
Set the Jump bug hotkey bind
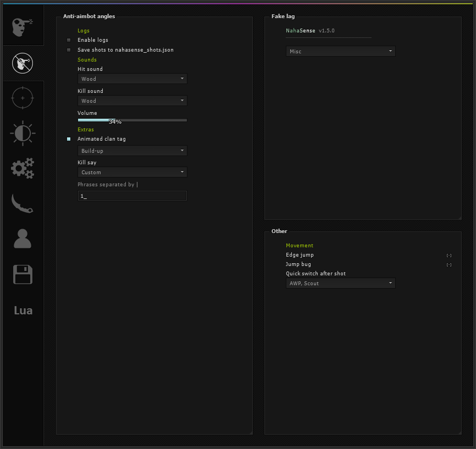tap(449, 265)
